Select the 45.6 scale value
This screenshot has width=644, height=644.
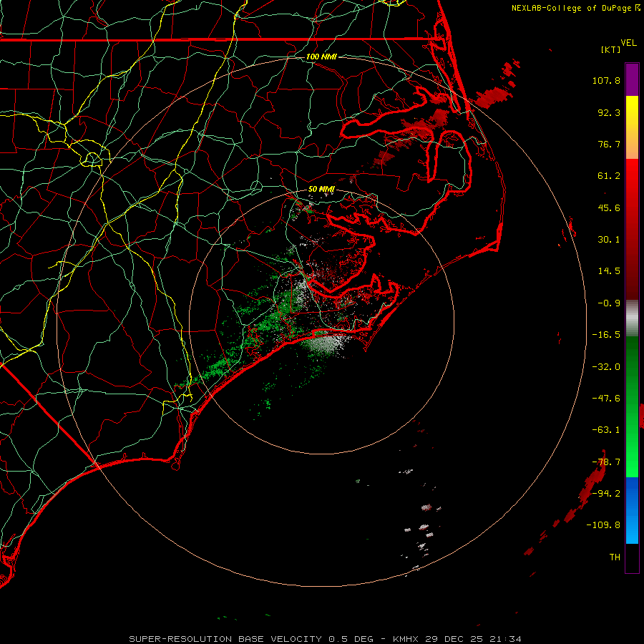(x=609, y=208)
